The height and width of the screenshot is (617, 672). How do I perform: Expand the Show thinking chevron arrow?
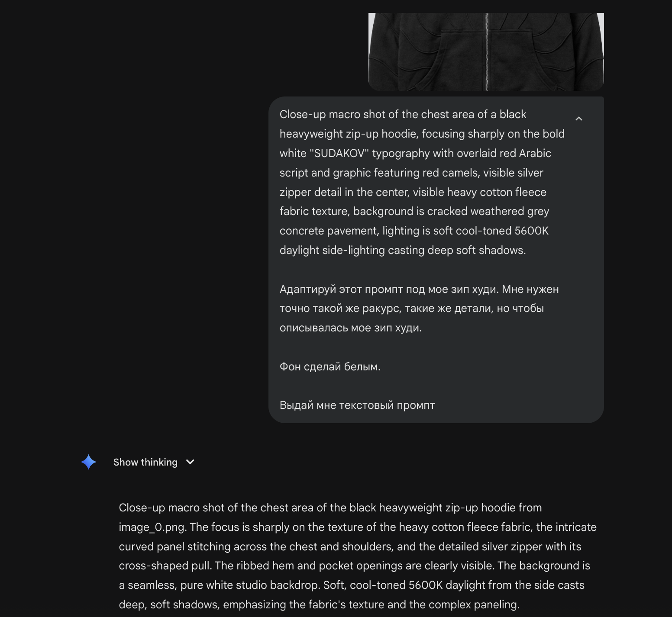tap(190, 462)
